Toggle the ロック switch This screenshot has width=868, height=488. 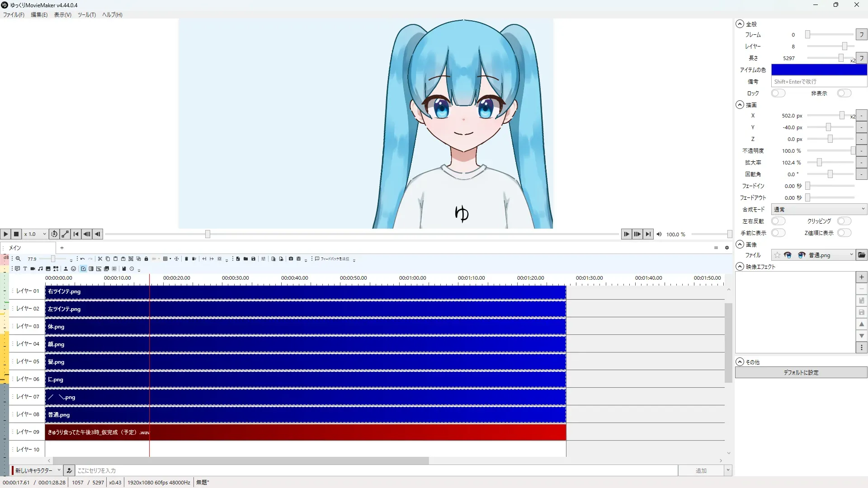(x=778, y=94)
